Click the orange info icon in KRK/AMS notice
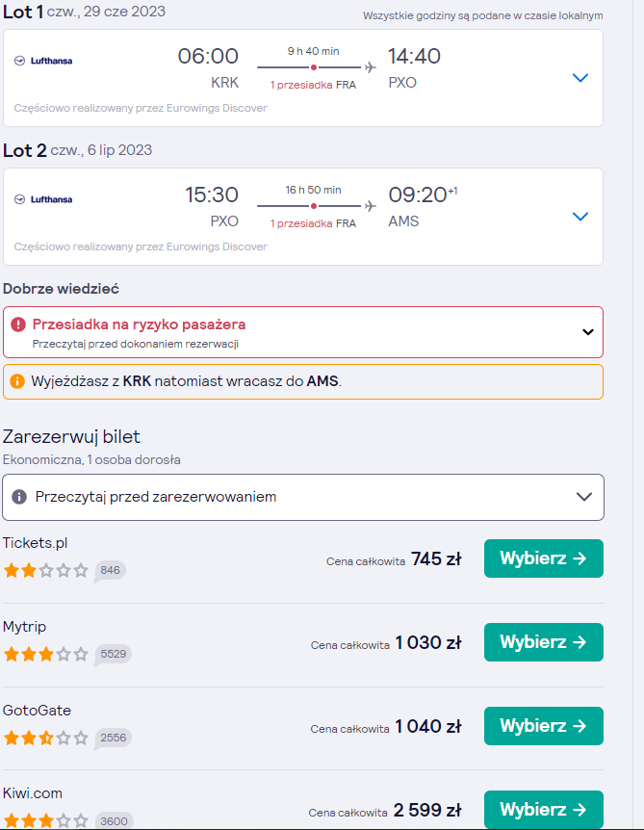 (17, 381)
